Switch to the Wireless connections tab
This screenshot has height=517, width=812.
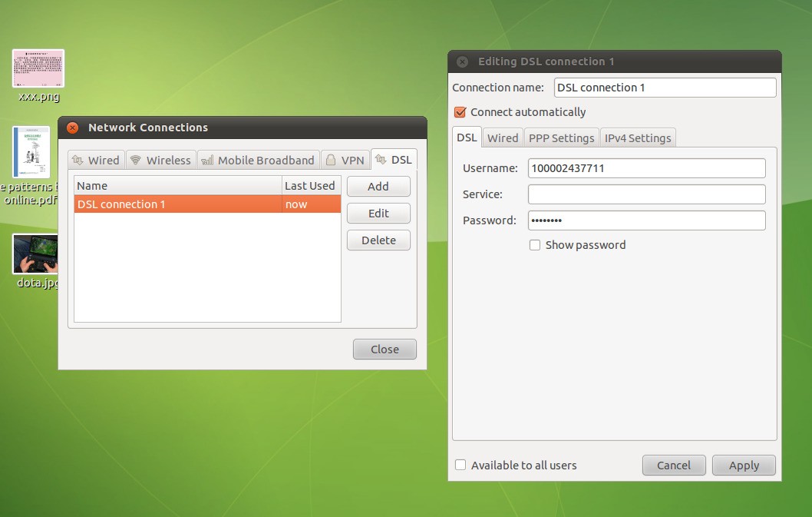(160, 160)
